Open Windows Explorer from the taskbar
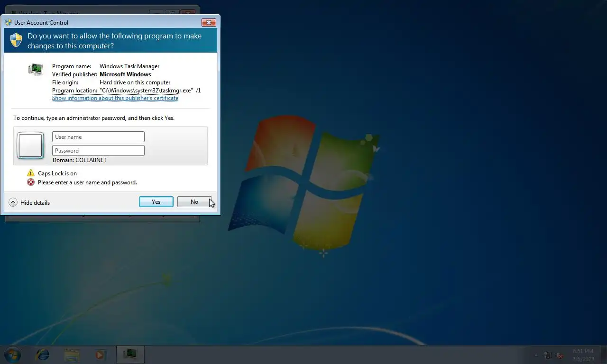Image resolution: width=607 pixels, height=364 pixels. [x=72, y=355]
